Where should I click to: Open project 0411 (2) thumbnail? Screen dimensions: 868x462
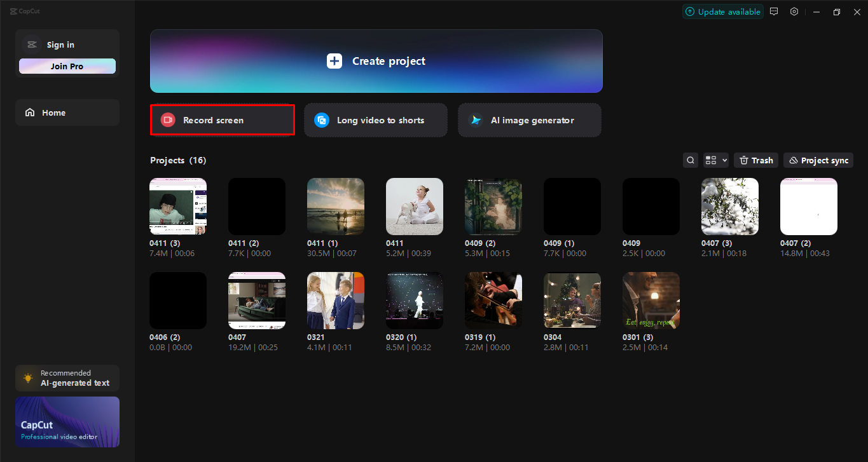click(x=257, y=207)
